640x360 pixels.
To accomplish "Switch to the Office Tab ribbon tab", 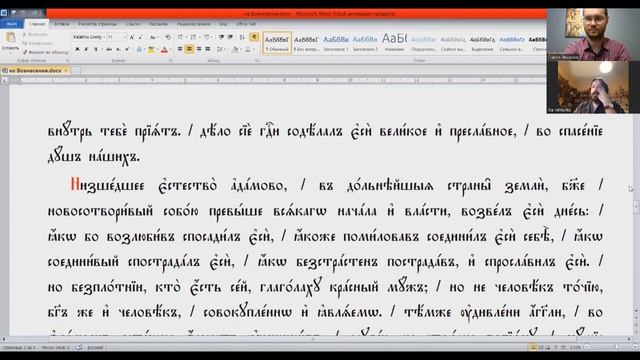I will [x=246, y=24].
